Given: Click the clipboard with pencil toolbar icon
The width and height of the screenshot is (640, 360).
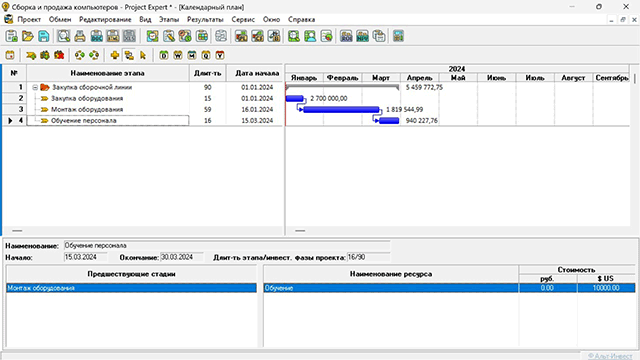Looking at the screenshot, I should [x=169, y=36].
